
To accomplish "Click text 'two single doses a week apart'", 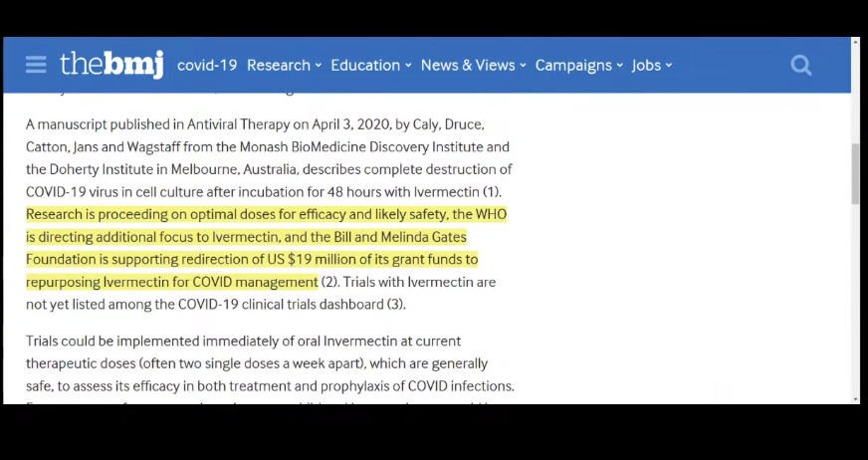I will [270, 363].
